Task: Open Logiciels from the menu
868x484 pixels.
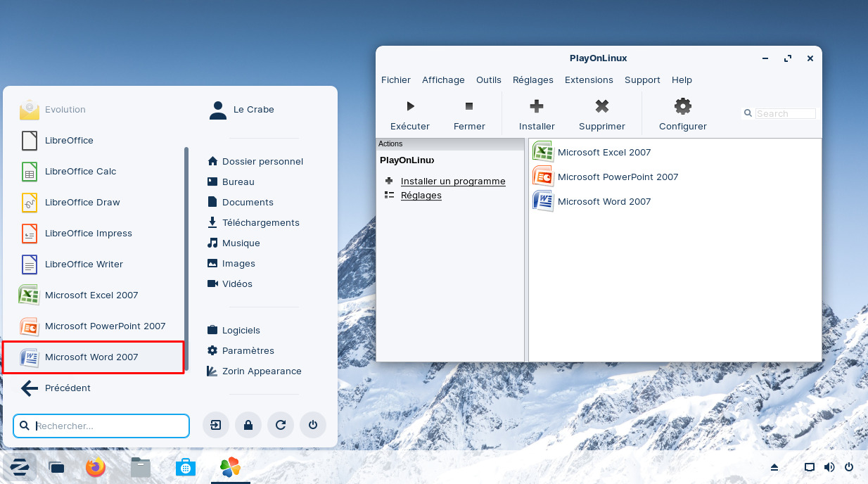Action: point(234,330)
